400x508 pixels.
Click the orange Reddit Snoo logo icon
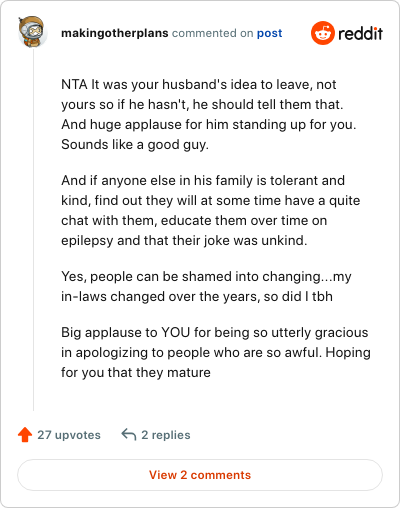[323, 33]
